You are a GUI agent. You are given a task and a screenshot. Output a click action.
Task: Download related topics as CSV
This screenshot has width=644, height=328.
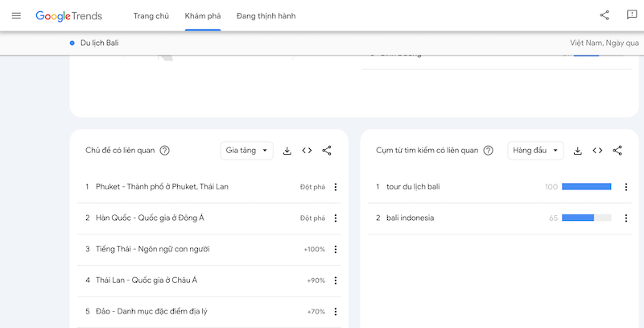(287, 151)
